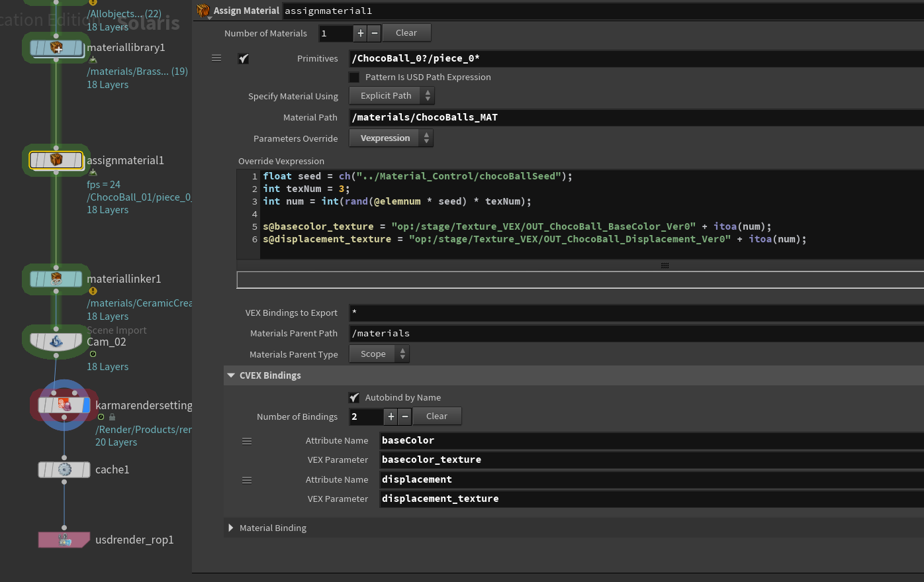Select the karmarendersettings node icon
Image resolution: width=924 pixels, height=582 pixels.
pyautogui.click(x=64, y=405)
